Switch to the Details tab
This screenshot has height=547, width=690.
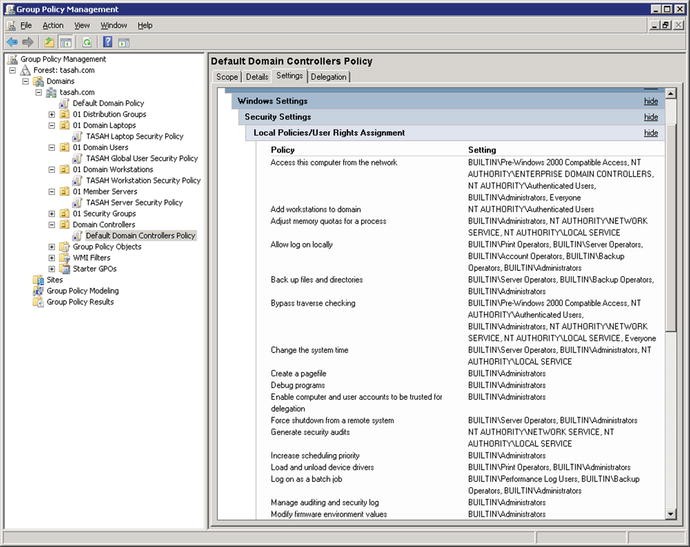pos(257,77)
